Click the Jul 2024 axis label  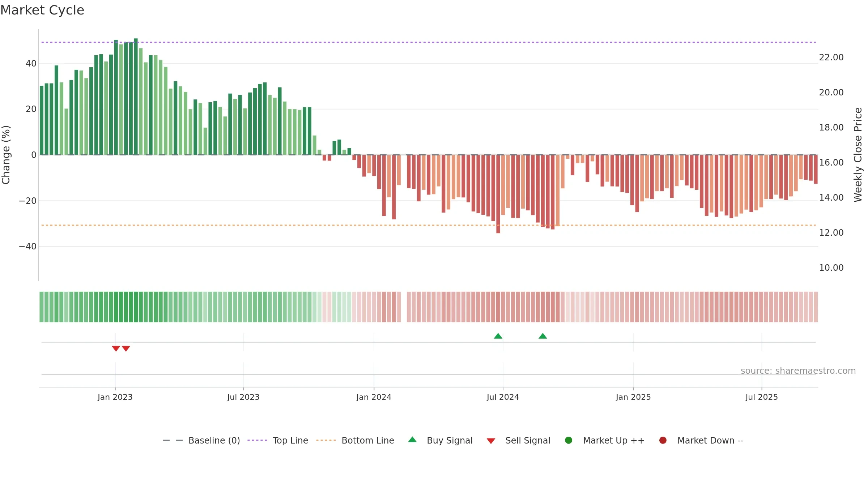click(503, 397)
